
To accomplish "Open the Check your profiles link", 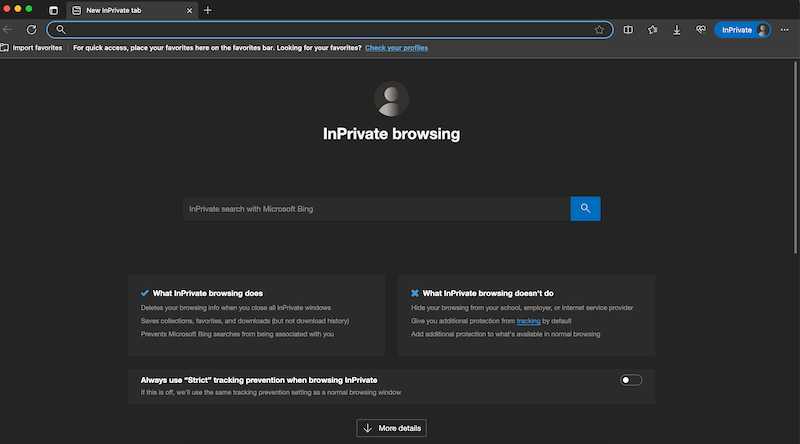I will pyautogui.click(x=396, y=48).
